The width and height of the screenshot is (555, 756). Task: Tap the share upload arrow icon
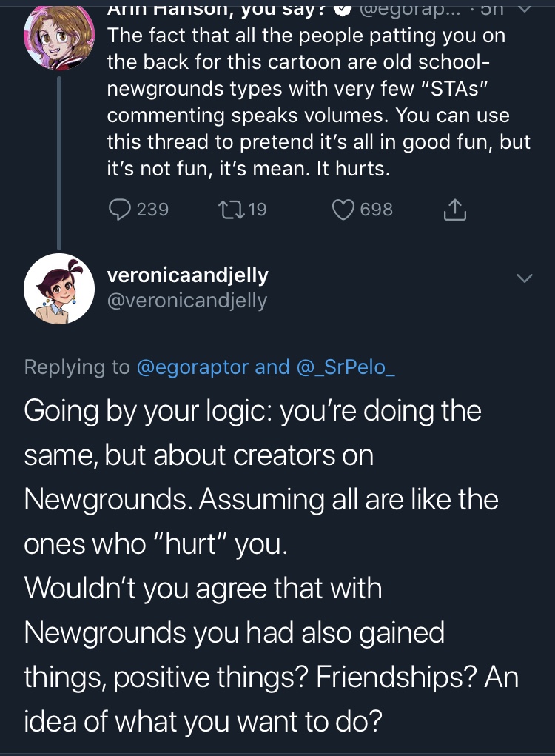[454, 210]
